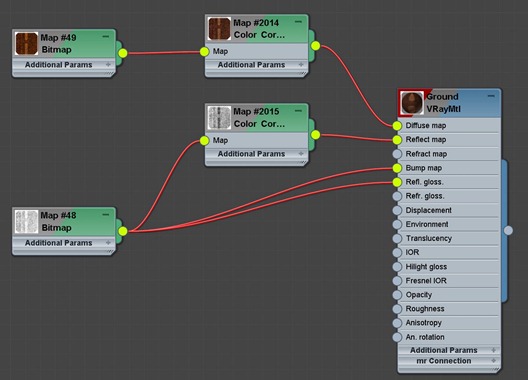The width and height of the screenshot is (528, 380).
Task: Click the output socket of Map #49
Action: (x=123, y=53)
